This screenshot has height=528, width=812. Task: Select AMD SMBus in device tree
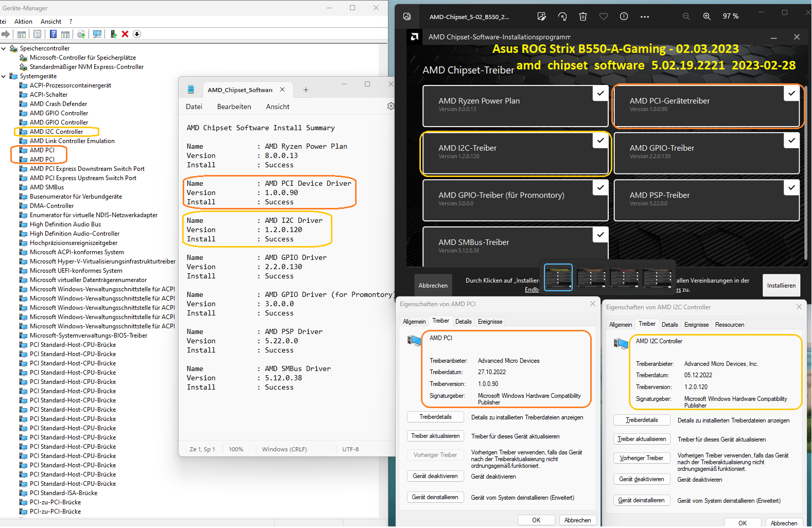coord(47,187)
